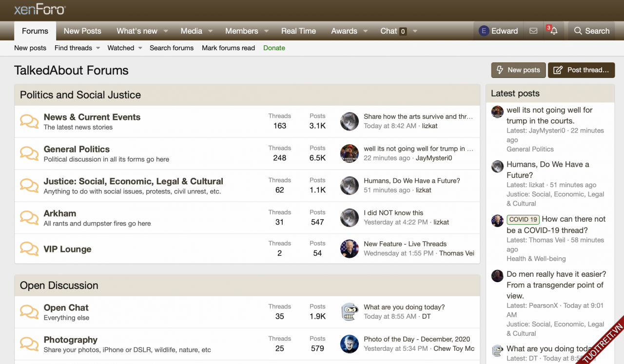Screen dimensions: 624x364
Task: Click Bender avatar in Open Chat row
Action: coord(349,312)
